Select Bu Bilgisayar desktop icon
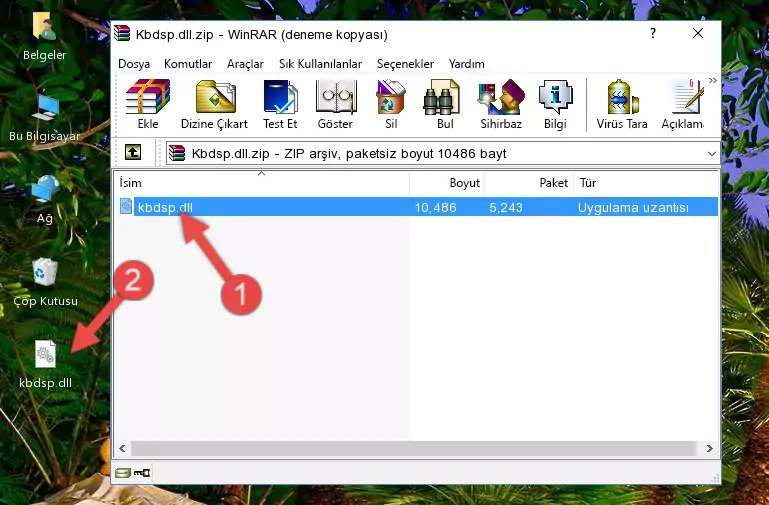The image size is (769, 505). coord(45,118)
